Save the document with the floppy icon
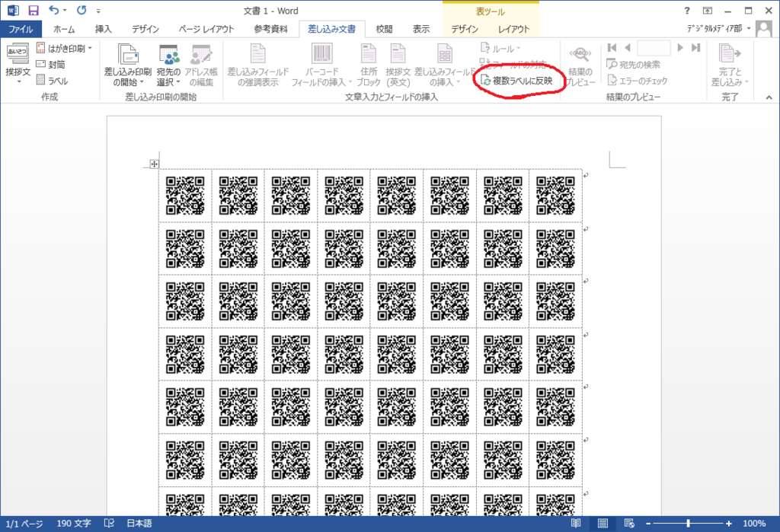This screenshot has height=532, width=780. (x=34, y=11)
